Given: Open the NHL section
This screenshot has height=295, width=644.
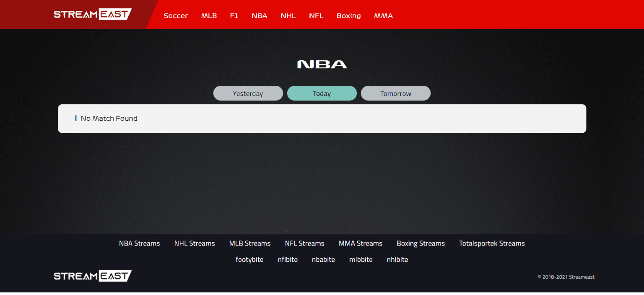Looking at the screenshot, I should point(288,16).
